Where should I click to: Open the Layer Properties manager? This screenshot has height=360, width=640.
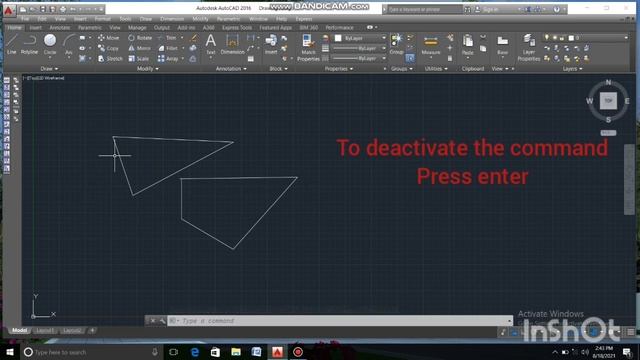(x=529, y=48)
